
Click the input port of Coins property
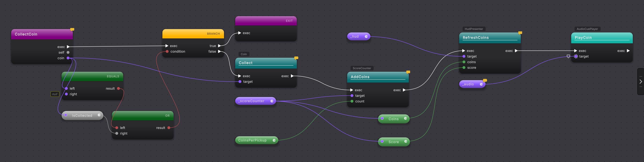[382, 119]
